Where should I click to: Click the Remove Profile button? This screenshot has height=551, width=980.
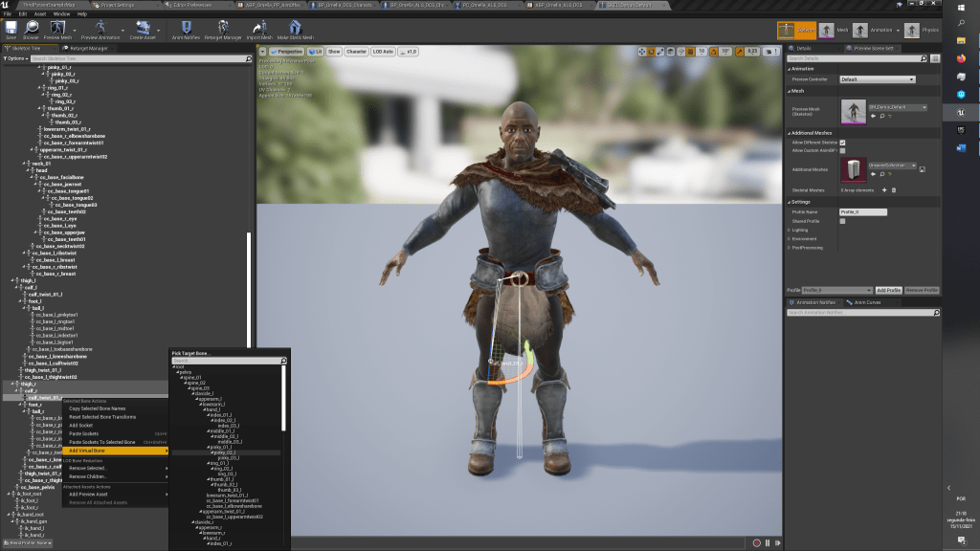tap(922, 290)
